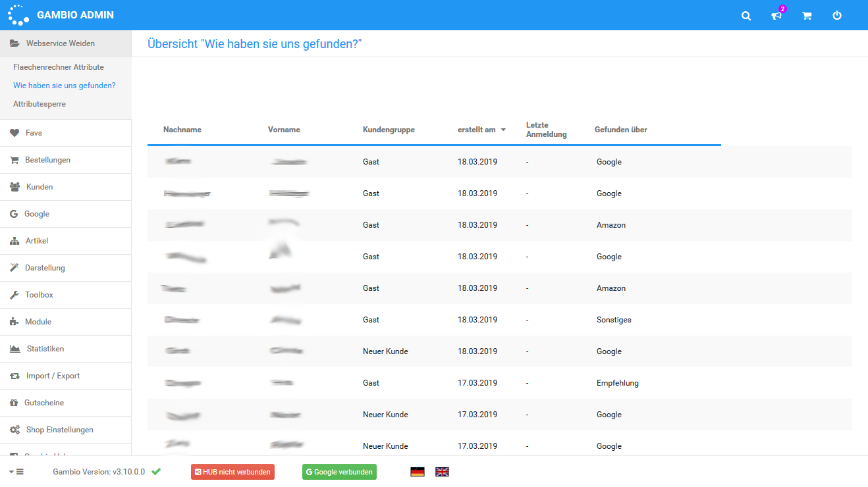This screenshot has height=487, width=868.
Task: Toggle the sidebar menu icon in footer
Action: (x=16, y=472)
